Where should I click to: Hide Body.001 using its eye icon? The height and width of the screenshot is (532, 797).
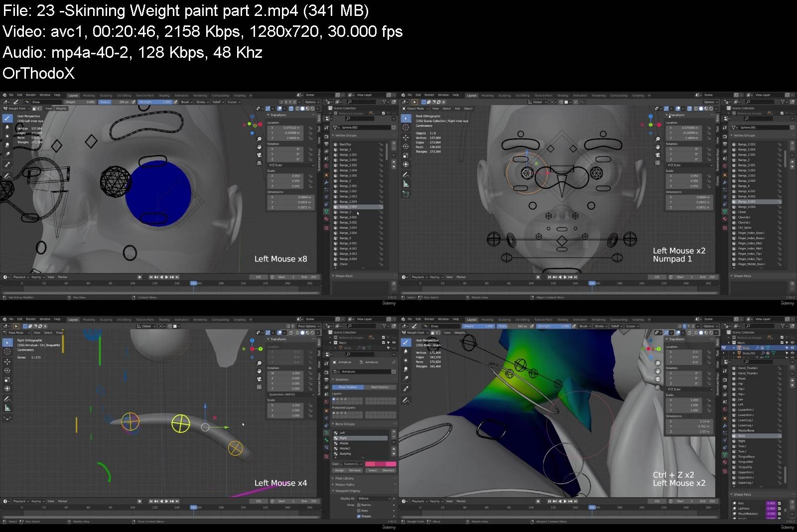coord(793,353)
